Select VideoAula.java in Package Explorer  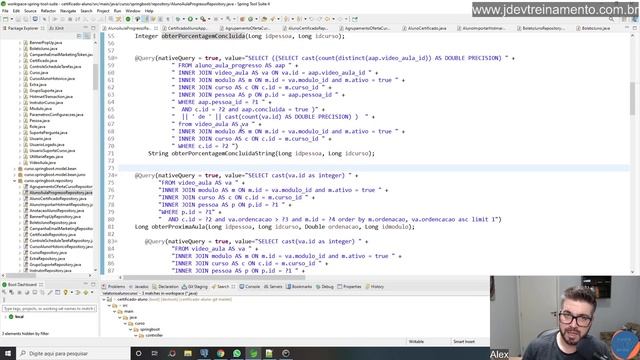(x=42, y=162)
